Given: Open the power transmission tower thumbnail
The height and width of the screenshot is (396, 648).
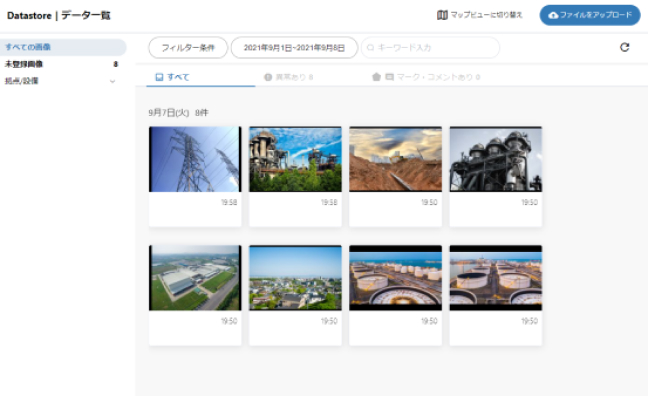Looking at the screenshot, I should pyautogui.click(x=195, y=159).
